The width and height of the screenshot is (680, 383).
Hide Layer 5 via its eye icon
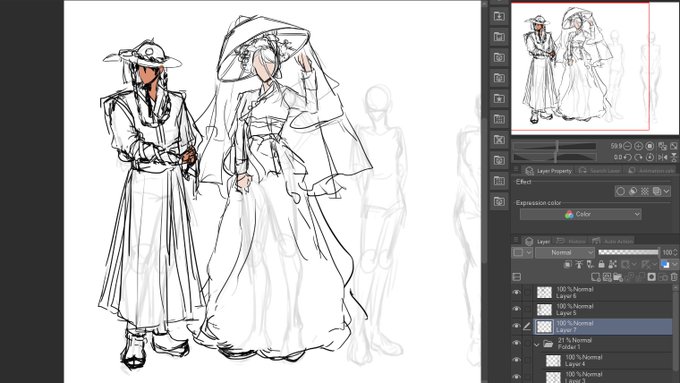516,309
